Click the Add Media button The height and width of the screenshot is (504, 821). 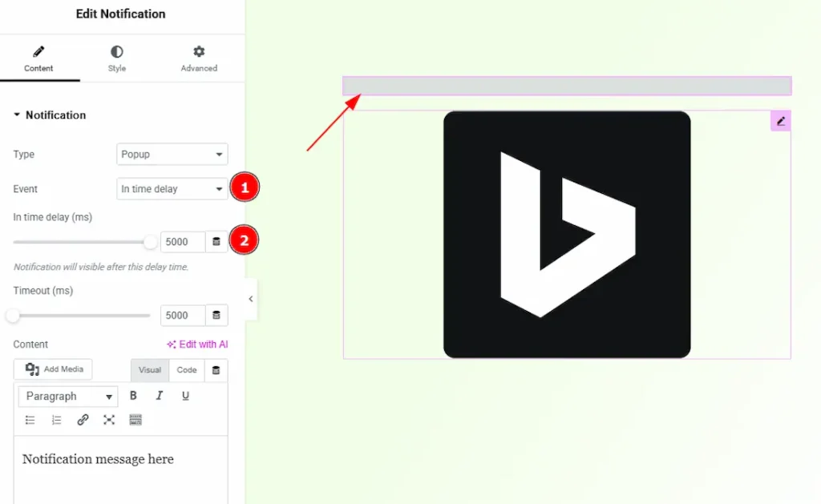pyautogui.click(x=54, y=369)
